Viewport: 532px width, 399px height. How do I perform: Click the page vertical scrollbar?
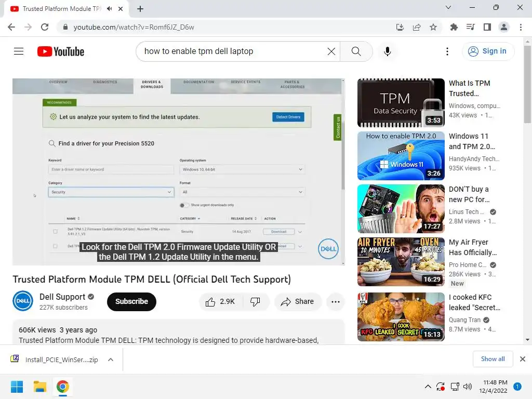pos(527,85)
